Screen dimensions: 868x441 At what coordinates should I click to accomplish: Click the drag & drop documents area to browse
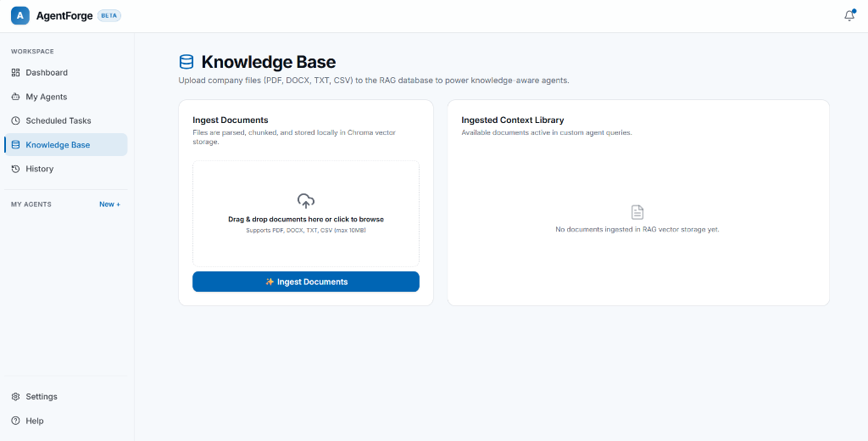click(x=306, y=214)
